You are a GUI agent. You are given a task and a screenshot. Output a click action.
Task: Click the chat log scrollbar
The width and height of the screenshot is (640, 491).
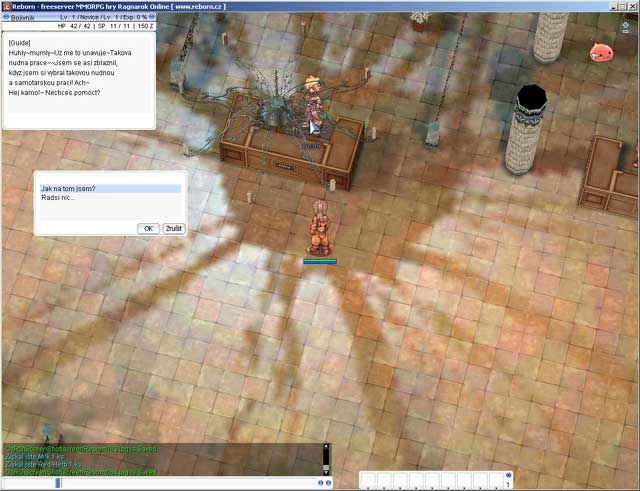[x=325, y=458]
